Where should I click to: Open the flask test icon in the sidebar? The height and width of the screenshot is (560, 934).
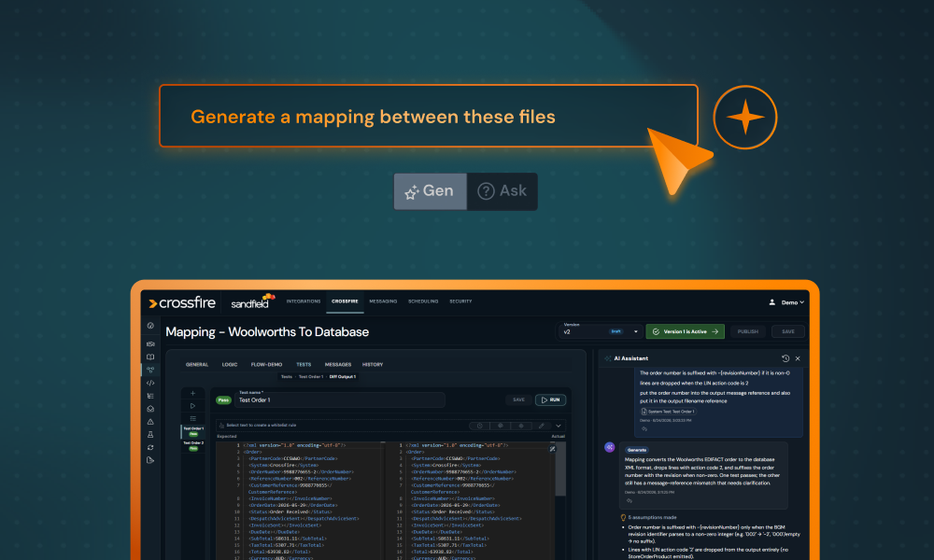pos(150,434)
